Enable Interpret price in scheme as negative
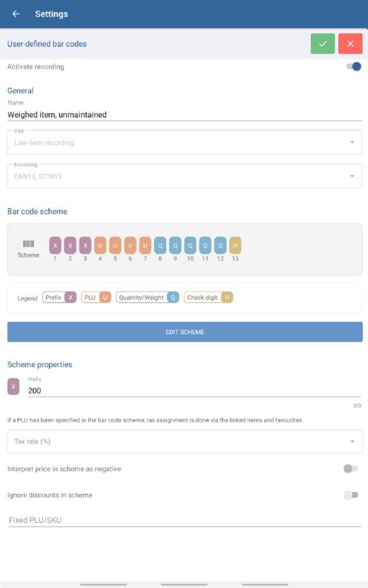368x588 pixels. point(350,469)
